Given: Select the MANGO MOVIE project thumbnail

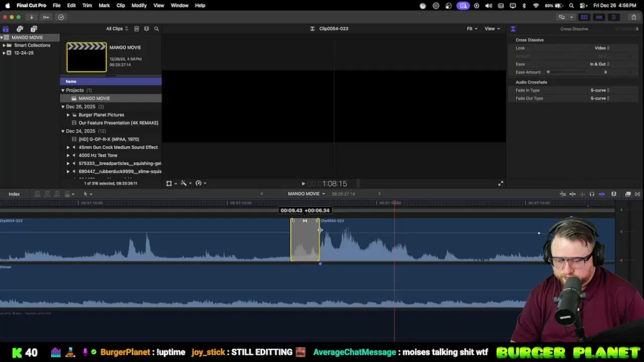Looking at the screenshot, I should (87, 57).
